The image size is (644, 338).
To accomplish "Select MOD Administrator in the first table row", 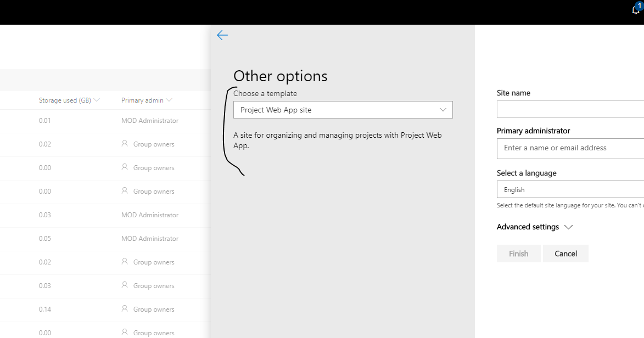I will pyautogui.click(x=150, y=120).
